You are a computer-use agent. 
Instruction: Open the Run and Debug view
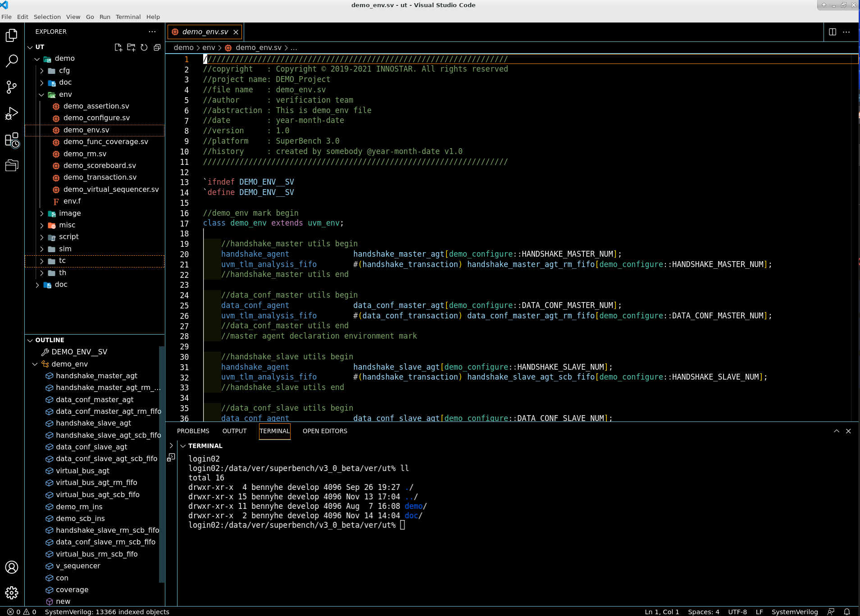pos(11,113)
